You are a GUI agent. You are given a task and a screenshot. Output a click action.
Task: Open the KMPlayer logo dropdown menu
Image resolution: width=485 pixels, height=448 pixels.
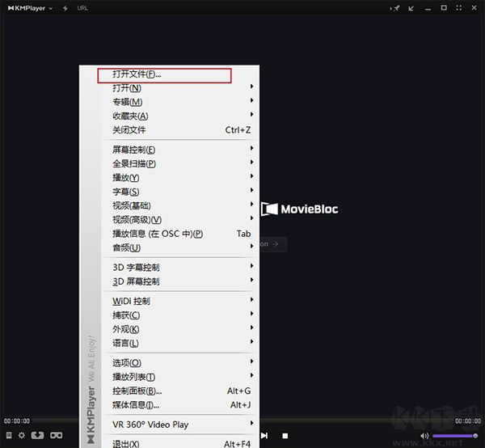pyautogui.click(x=31, y=8)
